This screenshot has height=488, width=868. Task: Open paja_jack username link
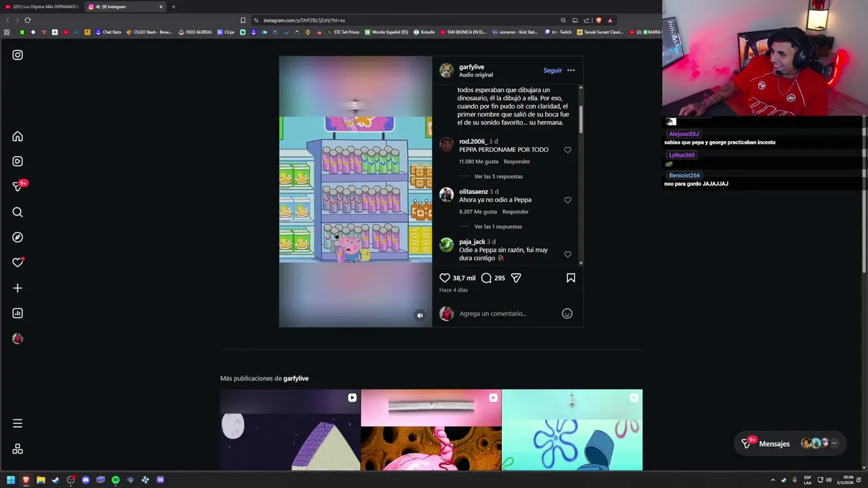click(x=472, y=242)
